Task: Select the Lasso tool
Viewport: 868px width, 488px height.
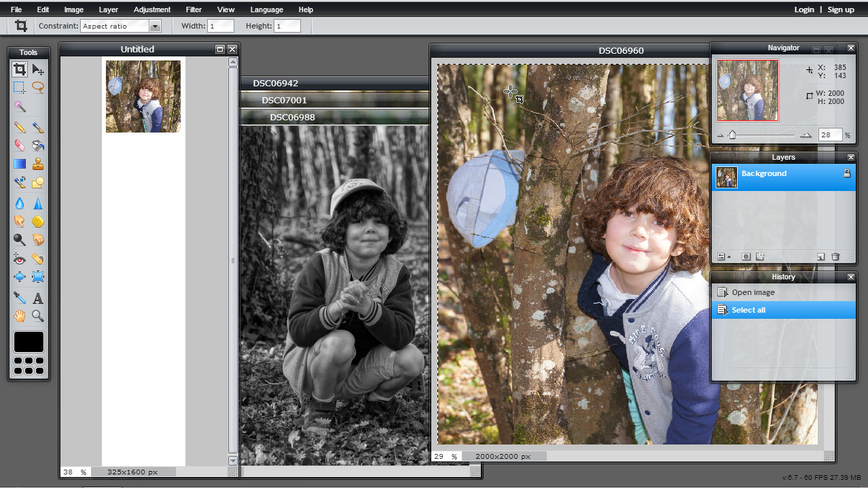Action: tap(38, 88)
